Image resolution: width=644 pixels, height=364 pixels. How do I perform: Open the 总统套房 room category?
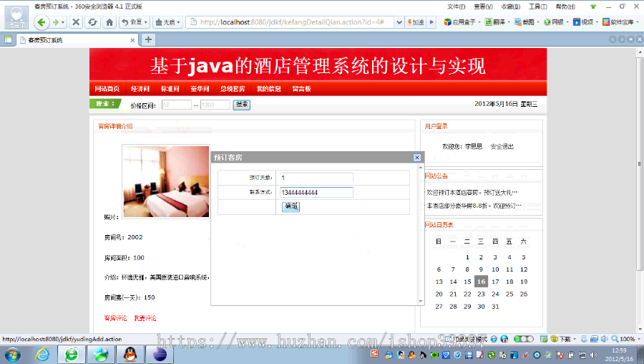click(x=233, y=89)
